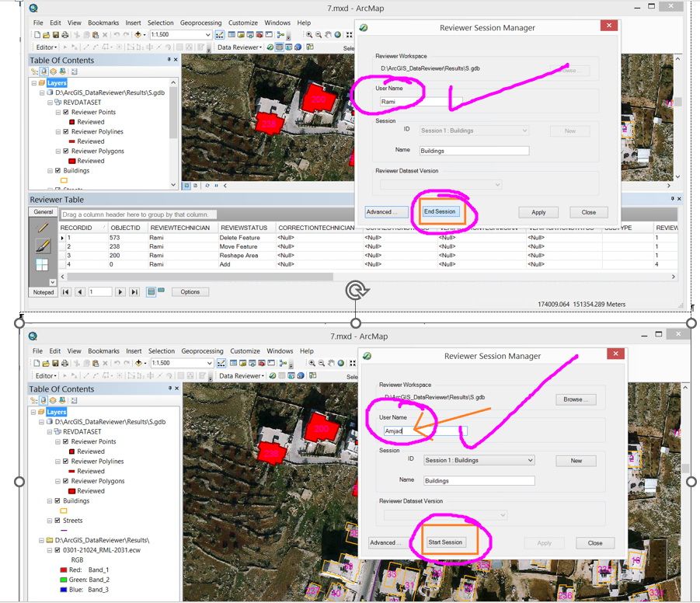Click the red Reviewed symbol under Reviewer Polygons in the upper window
Screen dimensions: 700x603
[72, 161]
